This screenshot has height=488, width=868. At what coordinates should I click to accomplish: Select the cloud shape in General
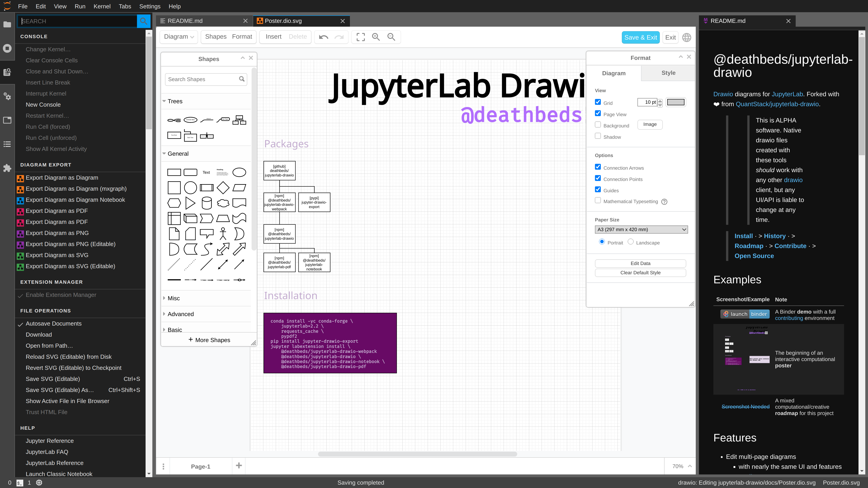pyautogui.click(x=223, y=203)
